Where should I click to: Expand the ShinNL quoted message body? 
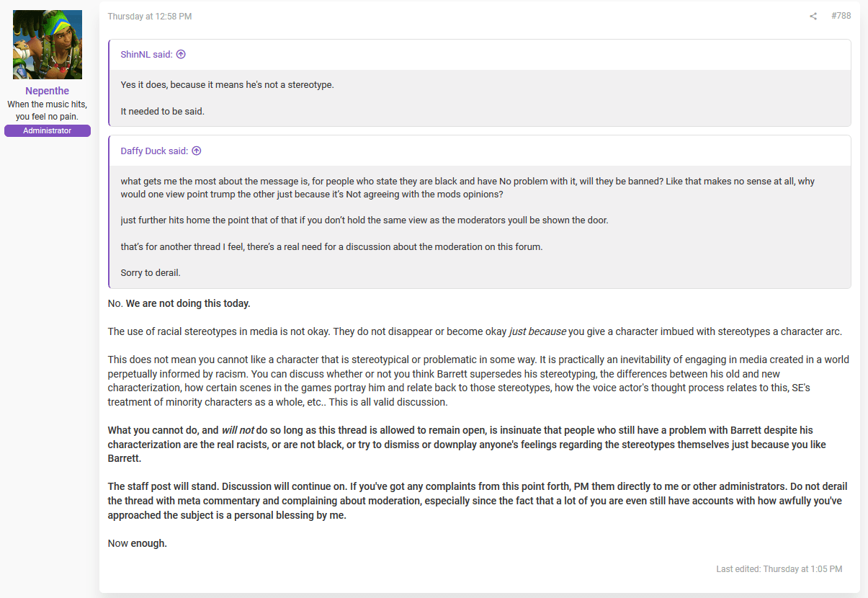(x=479, y=98)
